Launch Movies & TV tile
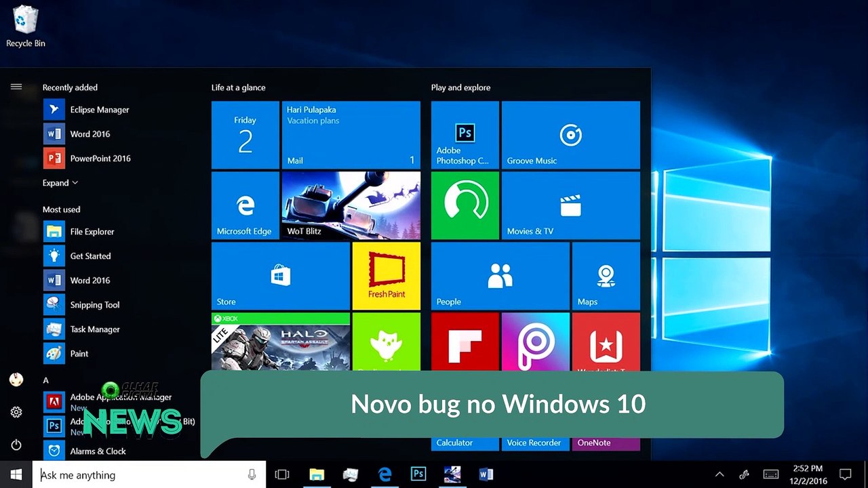The height and width of the screenshot is (488, 868). [x=571, y=205]
